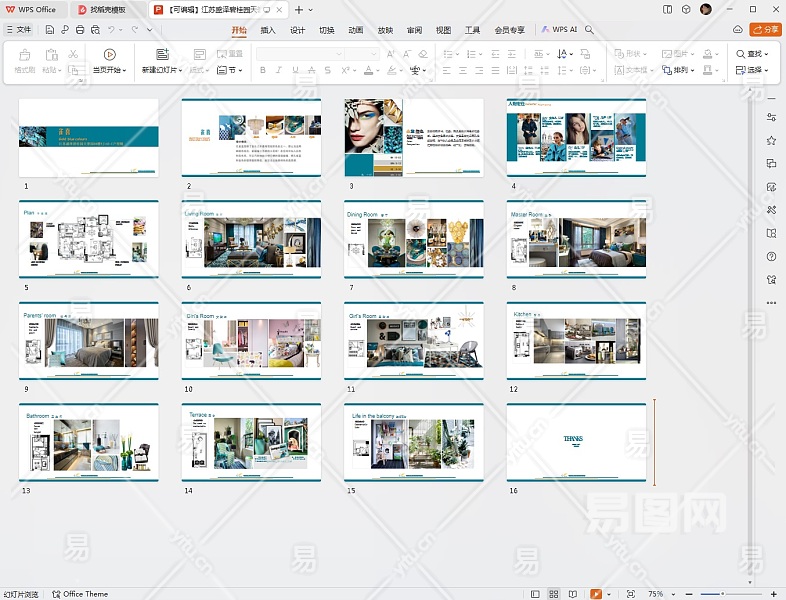The image size is (786, 600).
Task: Click the WPS AI button
Action: pyautogui.click(x=560, y=30)
